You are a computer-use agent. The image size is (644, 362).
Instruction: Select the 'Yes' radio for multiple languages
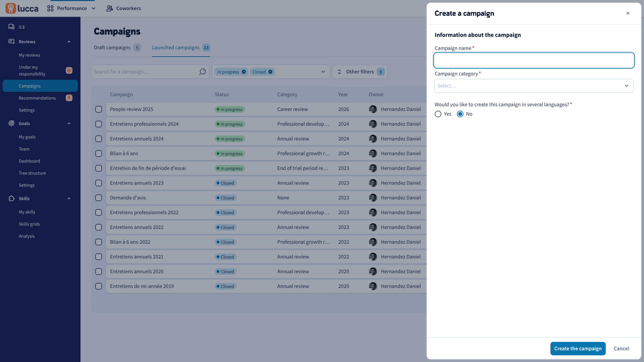coord(438,114)
